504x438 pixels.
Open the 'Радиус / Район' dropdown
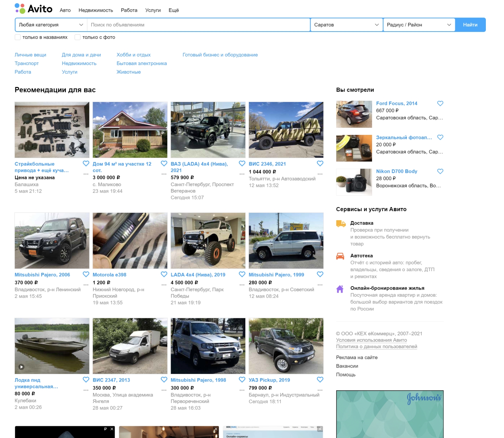[x=419, y=25]
